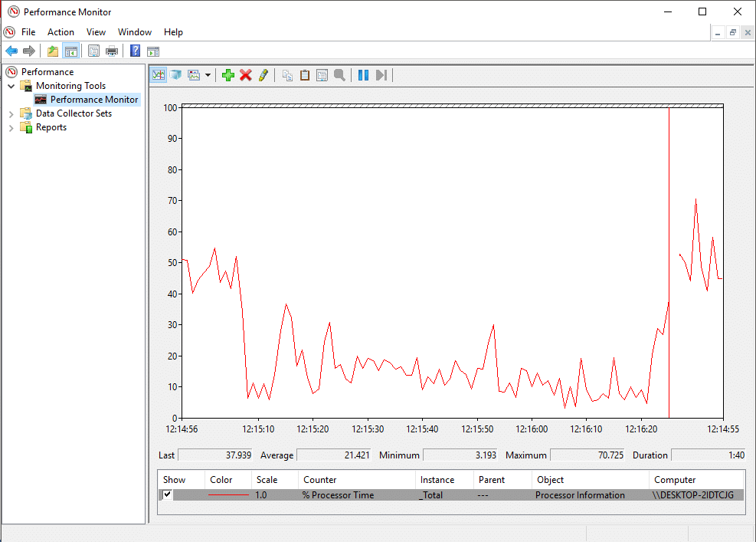Select the root Performance tree item

[47, 72]
